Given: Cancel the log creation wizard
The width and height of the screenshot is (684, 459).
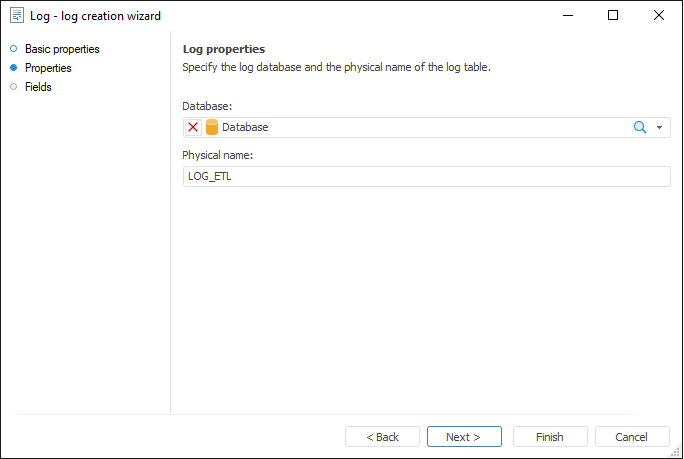Looking at the screenshot, I should click(x=632, y=437).
